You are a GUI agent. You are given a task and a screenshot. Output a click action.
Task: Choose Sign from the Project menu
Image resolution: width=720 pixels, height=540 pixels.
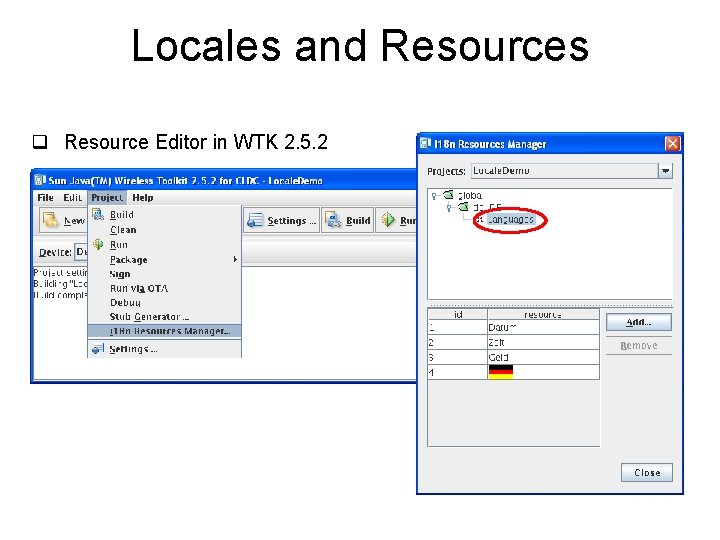[120, 274]
